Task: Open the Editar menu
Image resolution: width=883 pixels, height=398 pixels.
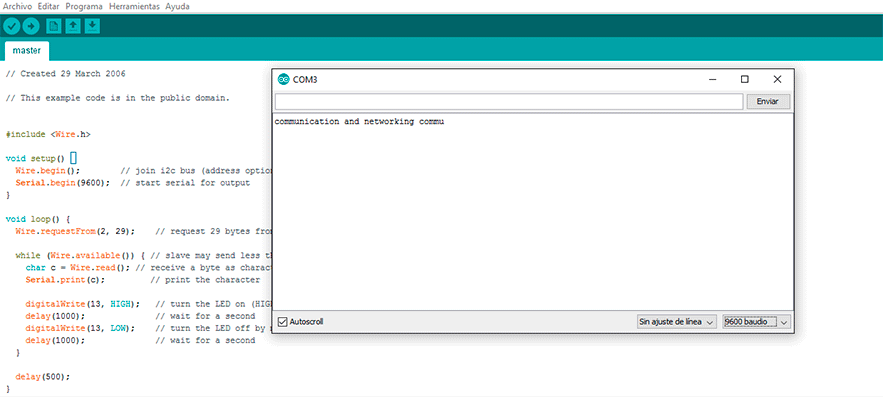Action: coord(48,7)
